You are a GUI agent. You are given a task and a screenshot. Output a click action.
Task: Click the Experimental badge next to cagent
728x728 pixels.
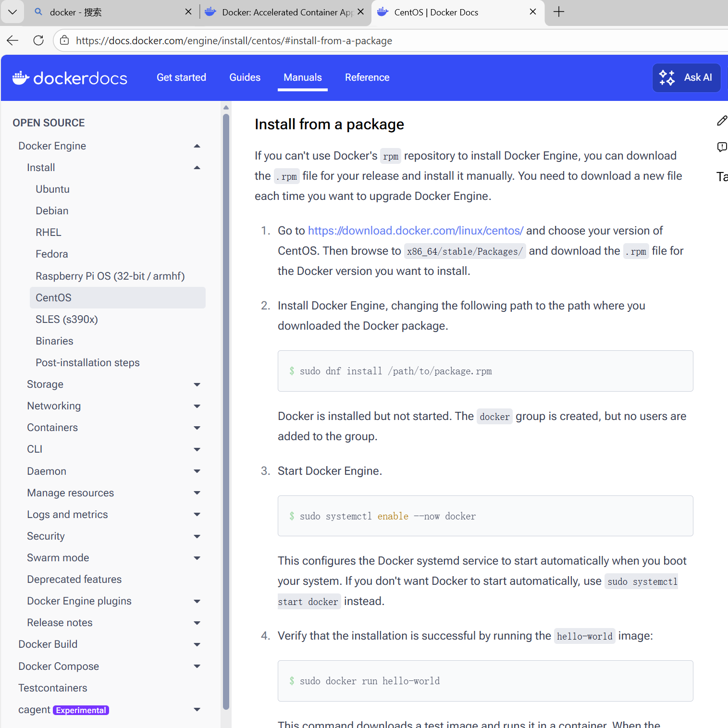(81, 710)
